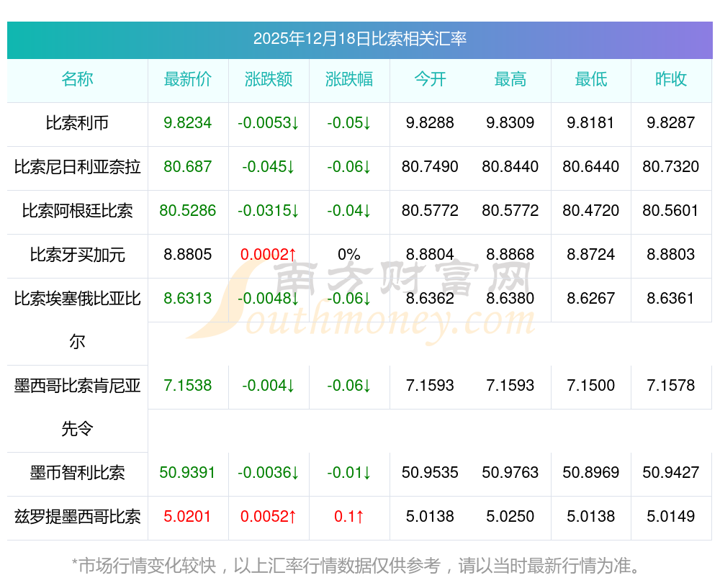Image resolution: width=720 pixels, height=588 pixels.
Task: Open the 比索牙买加元 currency row
Action: click(77, 255)
